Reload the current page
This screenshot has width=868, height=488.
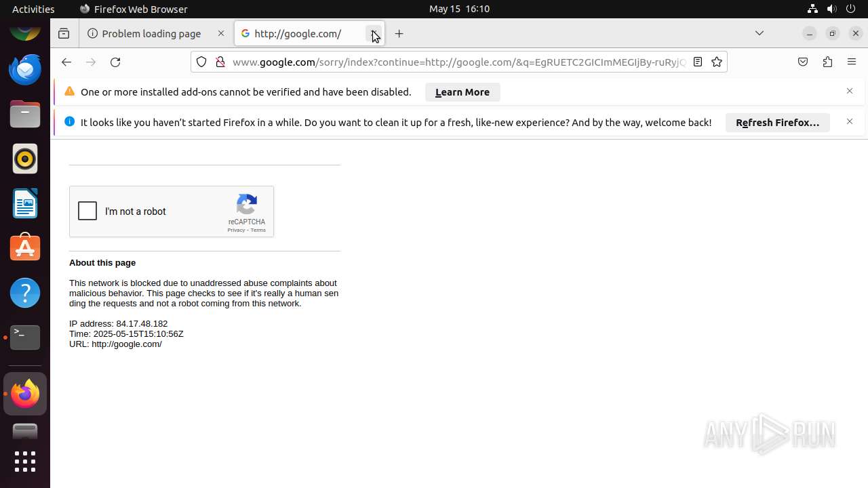point(115,62)
